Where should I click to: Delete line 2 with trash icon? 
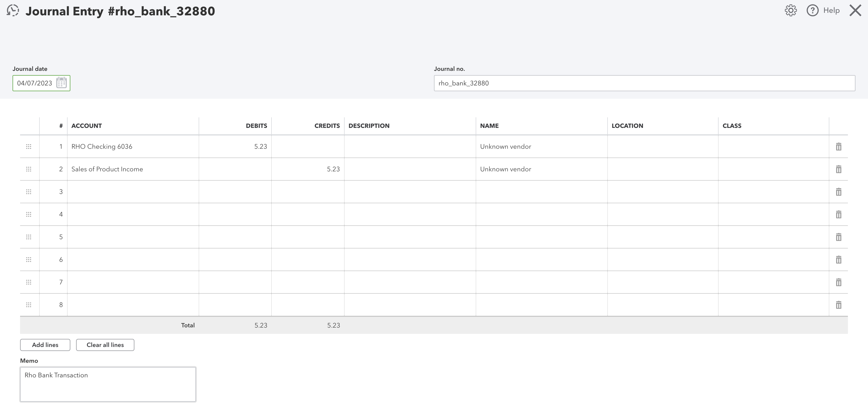point(838,169)
